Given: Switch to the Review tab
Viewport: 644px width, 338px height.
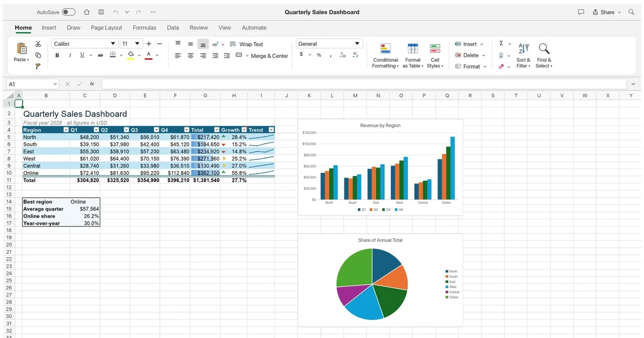Looking at the screenshot, I should [199, 28].
